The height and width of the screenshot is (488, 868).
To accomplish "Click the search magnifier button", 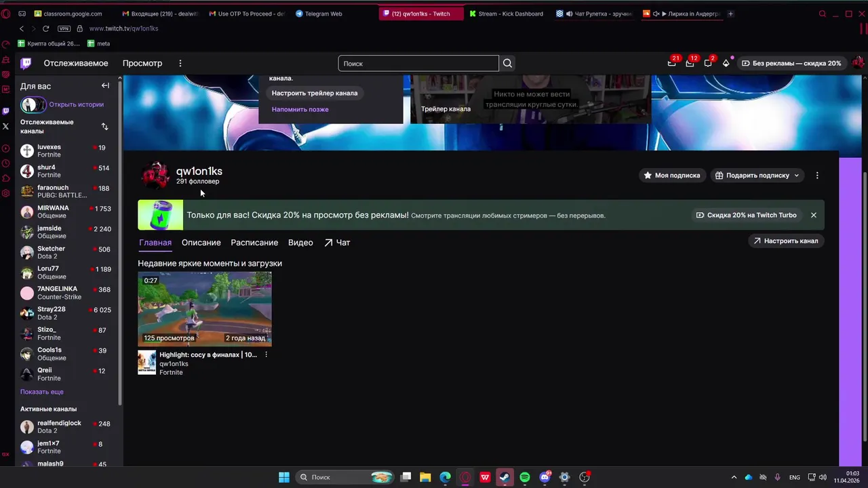I will (507, 63).
